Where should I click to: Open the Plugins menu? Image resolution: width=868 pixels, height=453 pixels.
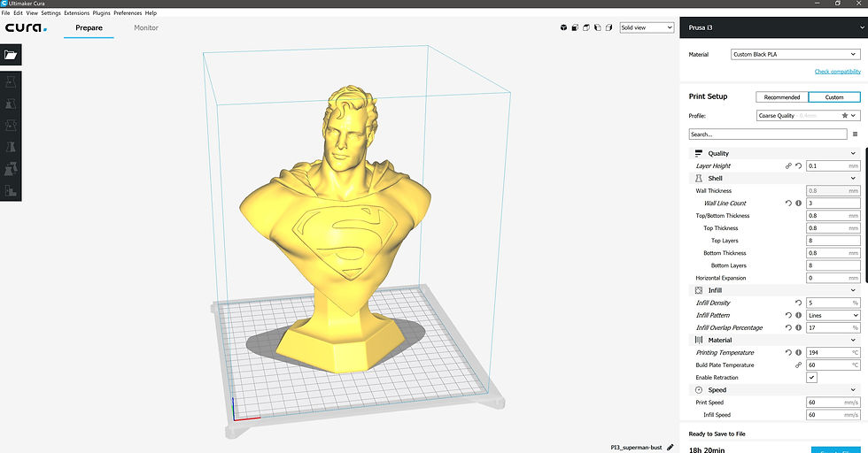click(101, 12)
